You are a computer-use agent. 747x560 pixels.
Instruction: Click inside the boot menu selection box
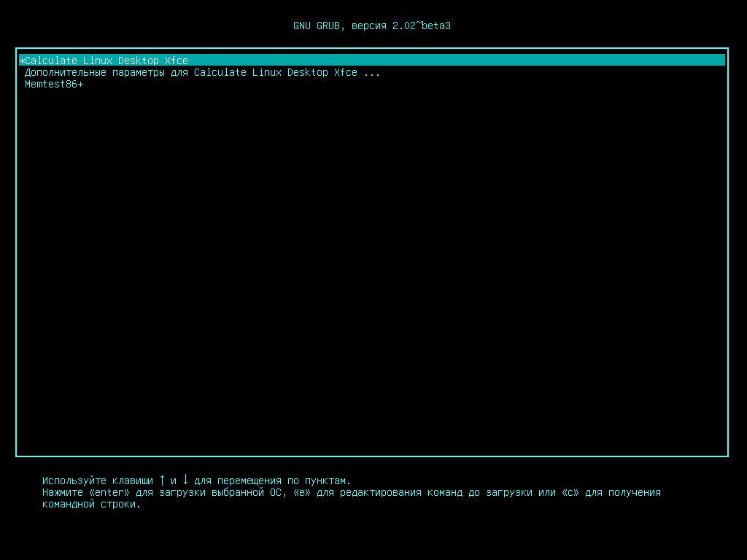365,255
